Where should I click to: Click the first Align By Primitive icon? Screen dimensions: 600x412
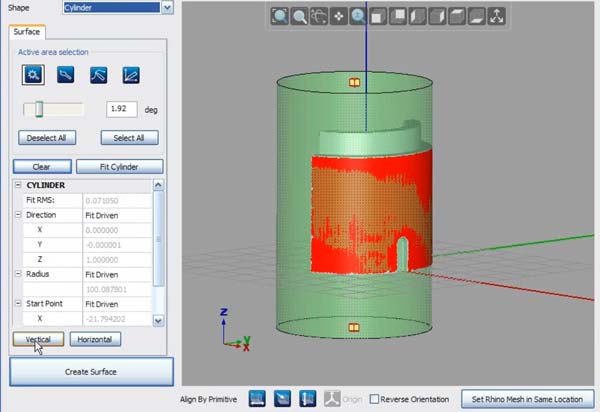point(255,399)
